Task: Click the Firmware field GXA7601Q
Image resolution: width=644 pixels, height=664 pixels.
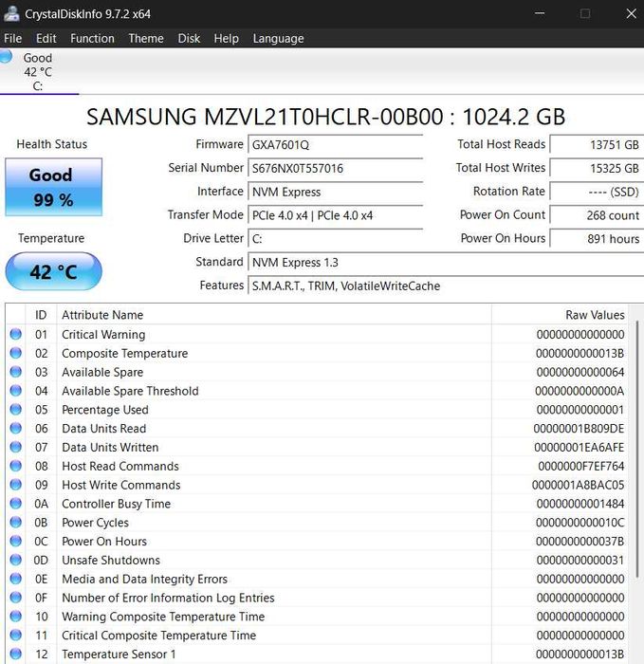Action: pos(335,145)
